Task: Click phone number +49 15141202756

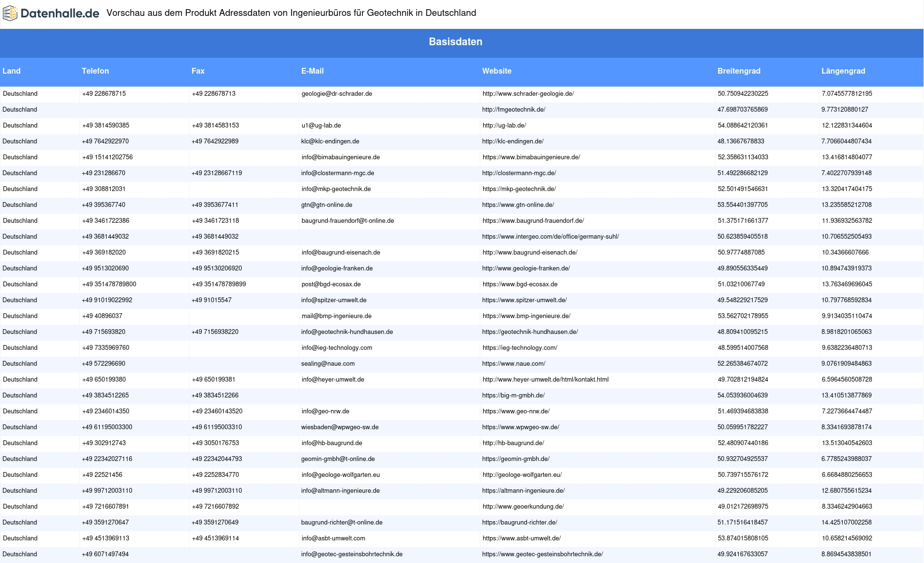Action: 107,157
